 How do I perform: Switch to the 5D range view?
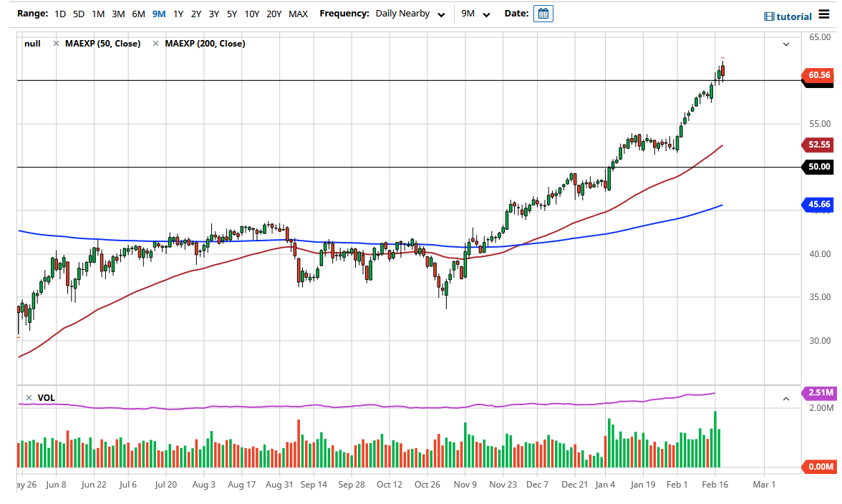click(x=78, y=13)
